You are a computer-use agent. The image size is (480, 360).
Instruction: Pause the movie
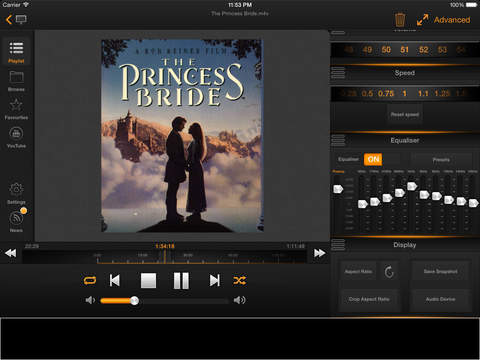[181, 280]
